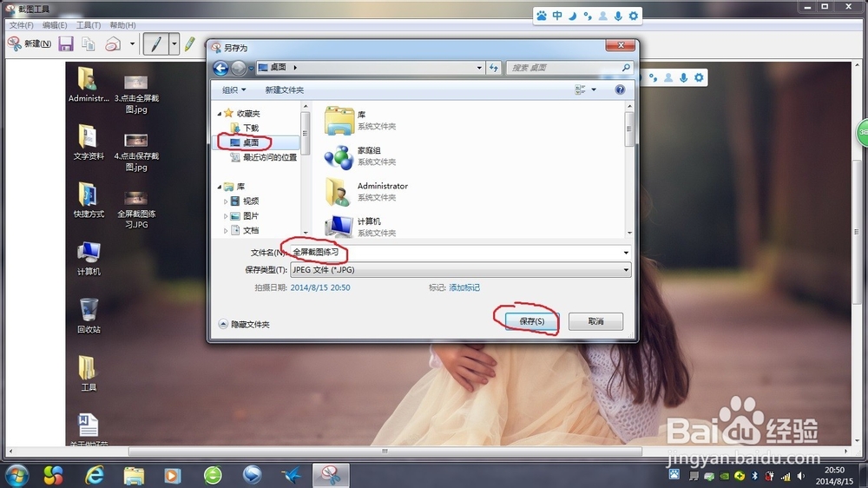Image resolution: width=868 pixels, height=488 pixels.
Task: Collapse the 收藏夹 tree node
Action: (220, 114)
